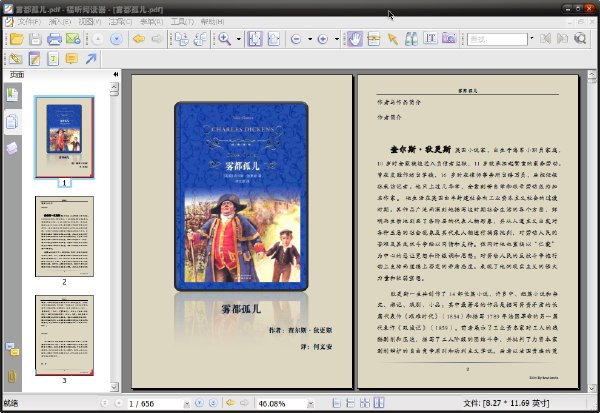Open the search field options dropdown

pyautogui.click(x=532, y=39)
